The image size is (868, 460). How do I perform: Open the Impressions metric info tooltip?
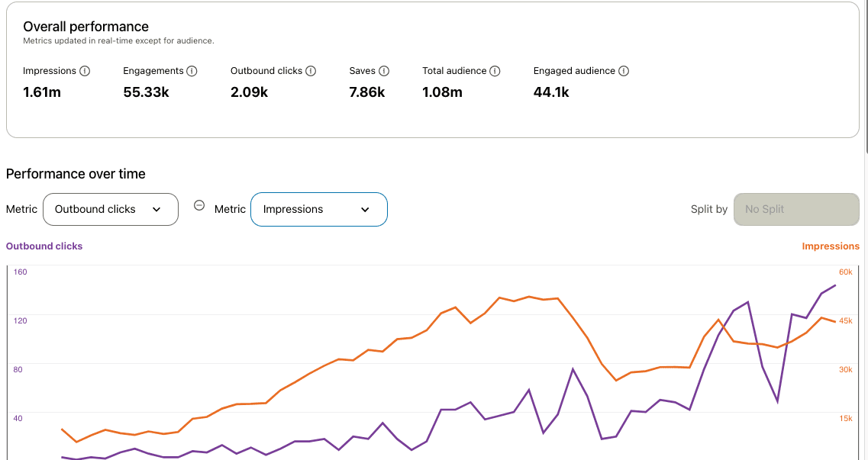[x=83, y=70]
